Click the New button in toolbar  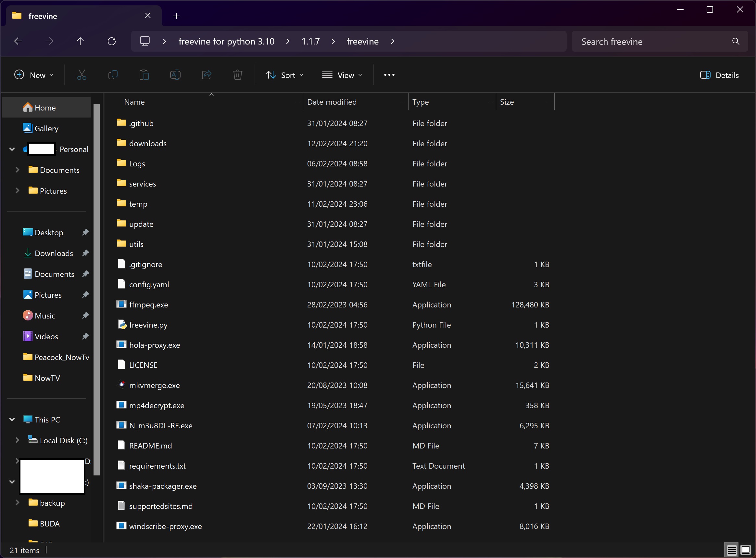34,75
